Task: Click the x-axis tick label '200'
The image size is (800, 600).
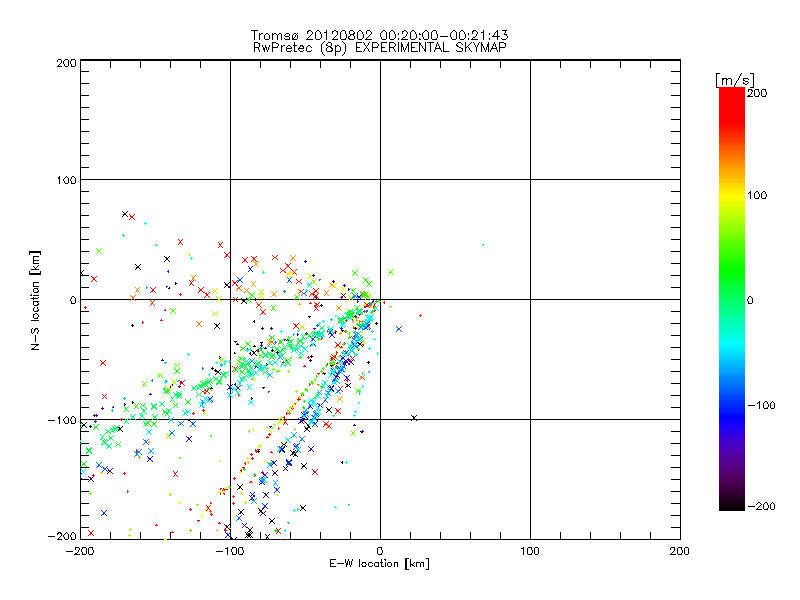Action: pyautogui.click(x=680, y=551)
